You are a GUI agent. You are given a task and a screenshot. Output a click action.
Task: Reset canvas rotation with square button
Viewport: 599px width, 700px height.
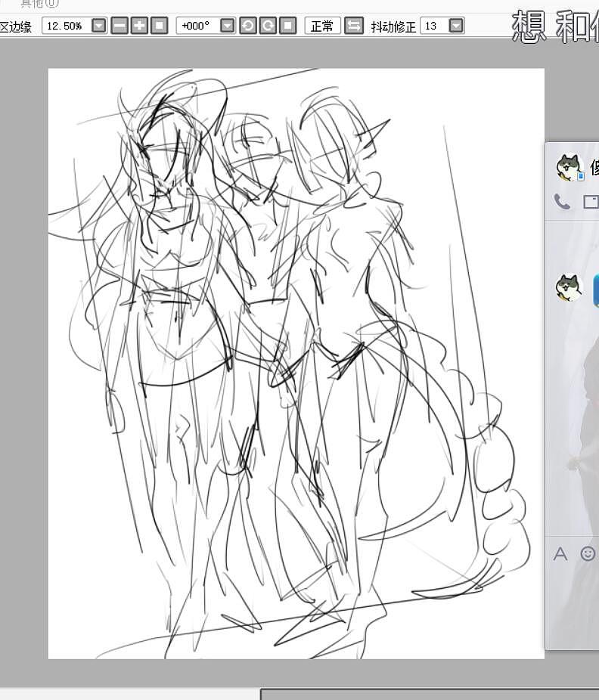[x=288, y=26]
